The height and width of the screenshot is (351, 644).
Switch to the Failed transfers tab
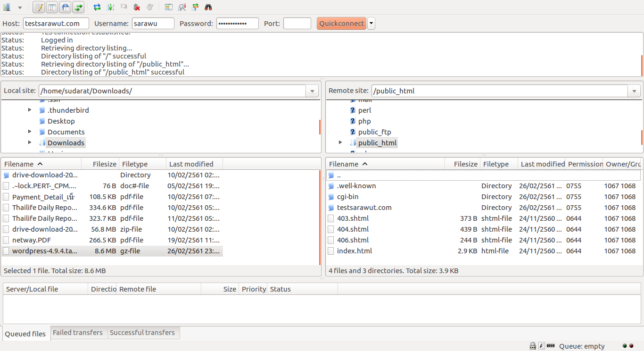(x=78, y=333)
